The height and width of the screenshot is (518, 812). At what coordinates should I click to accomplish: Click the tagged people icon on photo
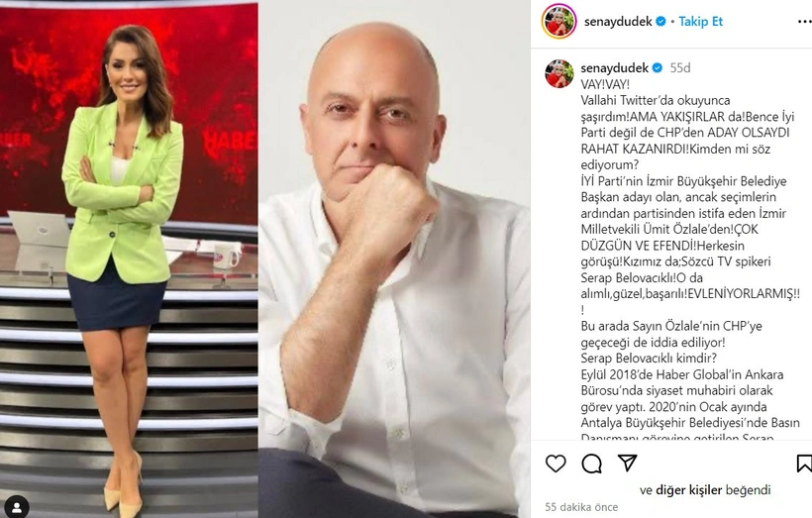tap(17, 506)
